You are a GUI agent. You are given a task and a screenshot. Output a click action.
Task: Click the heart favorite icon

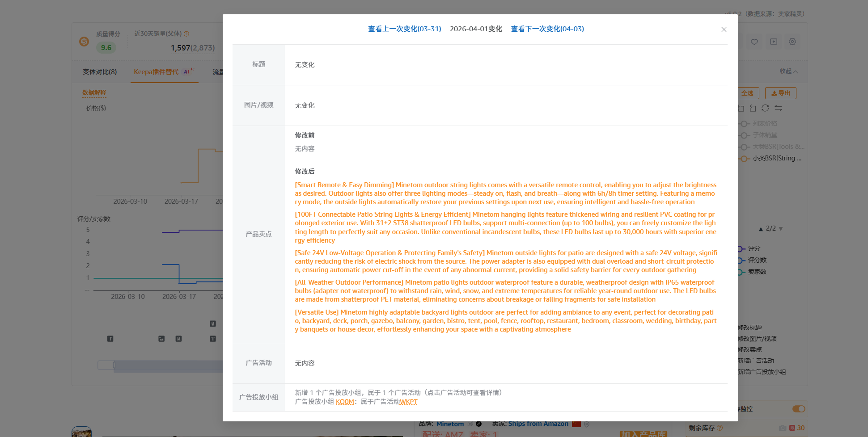point(754,42)
